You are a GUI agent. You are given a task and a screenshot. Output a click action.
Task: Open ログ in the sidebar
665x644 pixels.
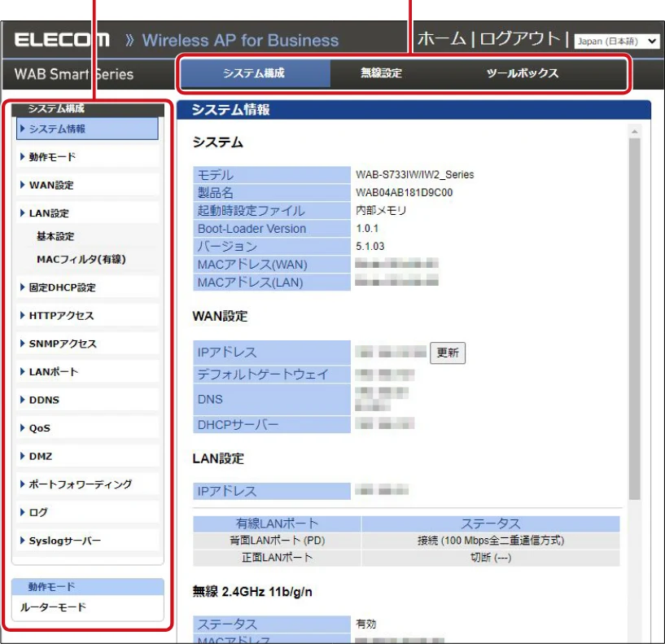point(87,512)
